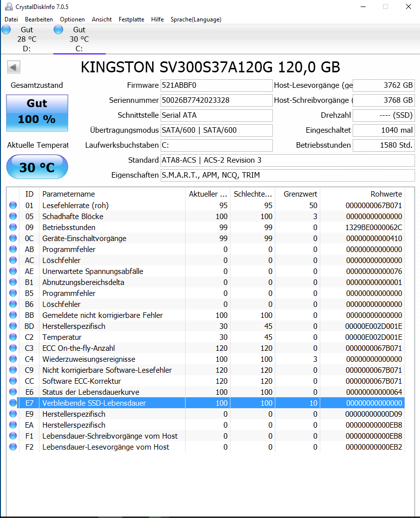Click status icon for Verbleibende SSD-Lebensdauer

tap(13, 403)
